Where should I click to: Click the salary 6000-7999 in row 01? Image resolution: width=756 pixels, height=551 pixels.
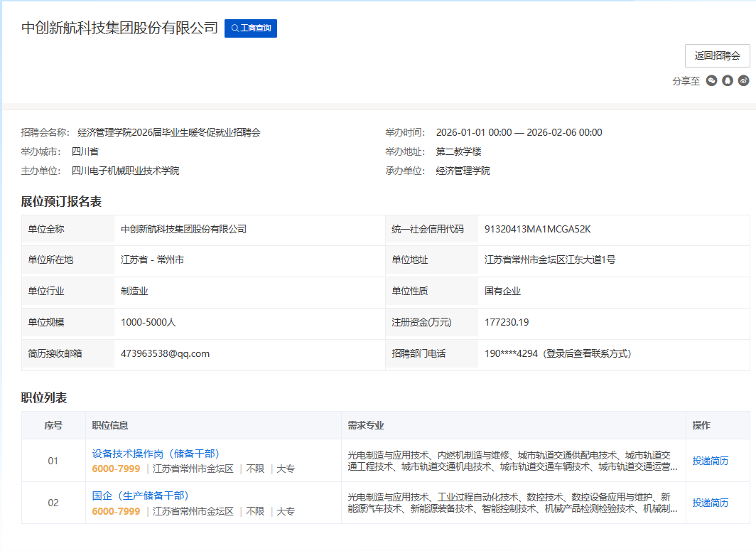116,469
